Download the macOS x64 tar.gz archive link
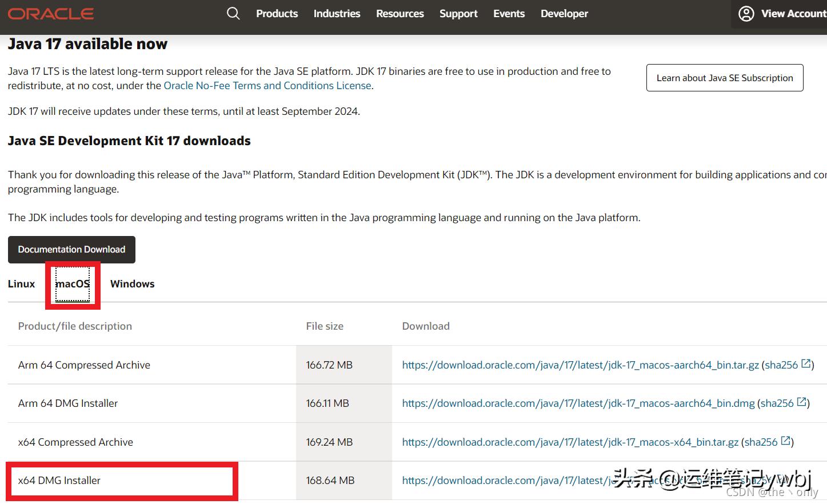This screenshot has height=504, width=827. pyautogui.click(x=570, y=442)
